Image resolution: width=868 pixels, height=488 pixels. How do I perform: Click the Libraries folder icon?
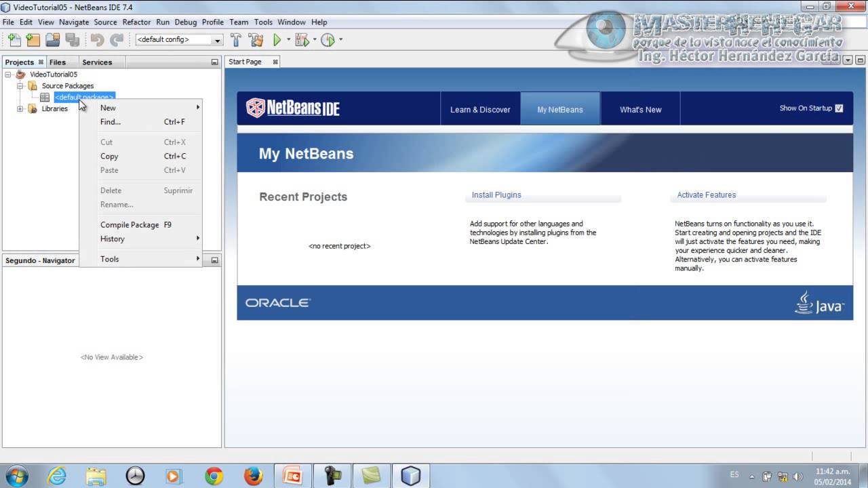click(32, 108)
